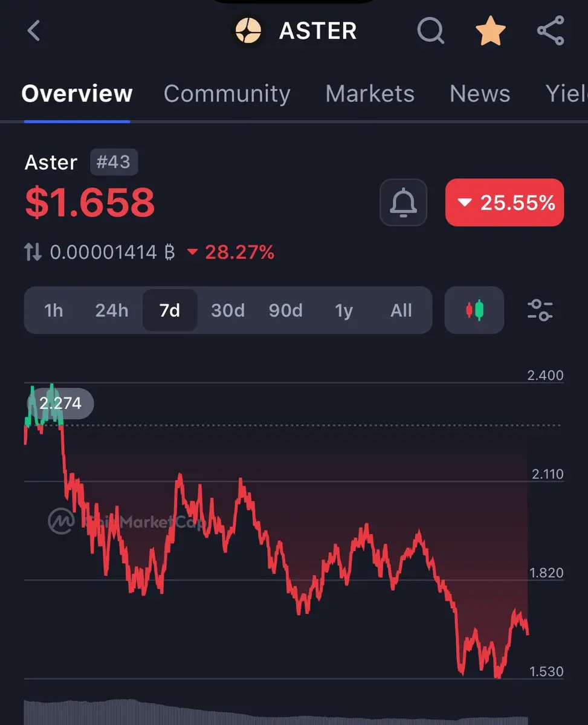Select the Overview tab
This screenshot has height=725, width=588.
tap(77, 94)
